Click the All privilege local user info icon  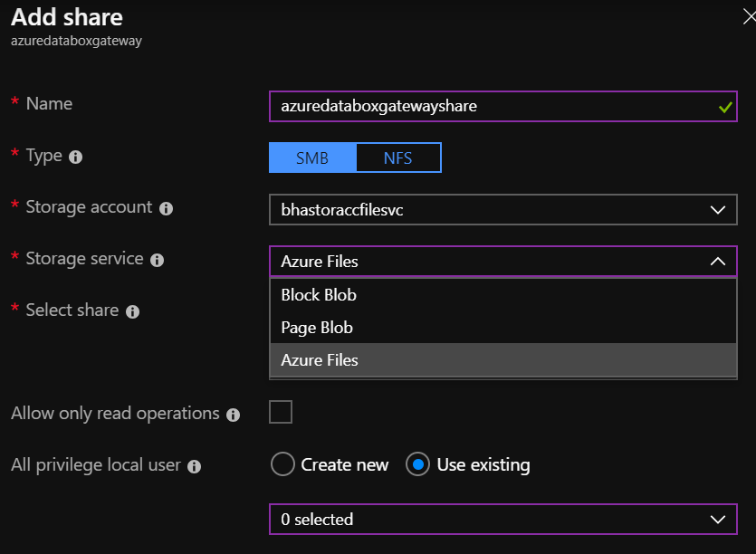click(194, 467)
